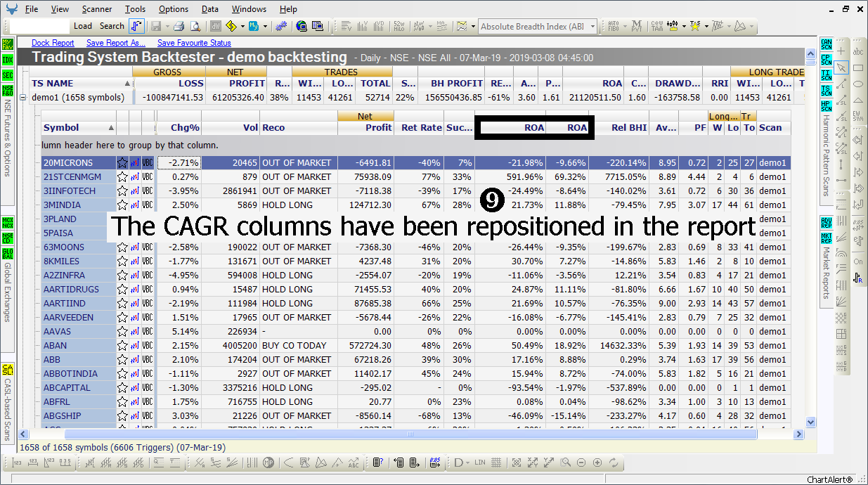
Task: Click the HP SCN scan icon
Action: [x=826, y=105]
